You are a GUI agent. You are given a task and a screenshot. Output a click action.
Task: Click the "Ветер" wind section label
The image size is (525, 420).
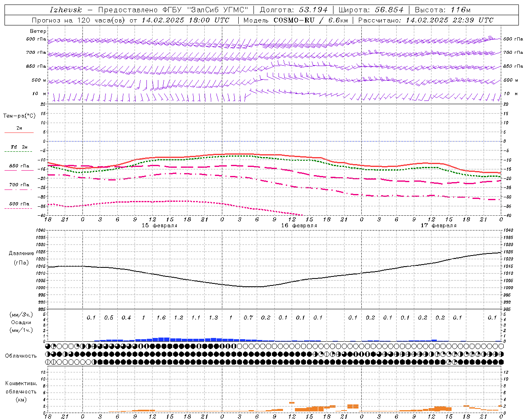point(38,31)
